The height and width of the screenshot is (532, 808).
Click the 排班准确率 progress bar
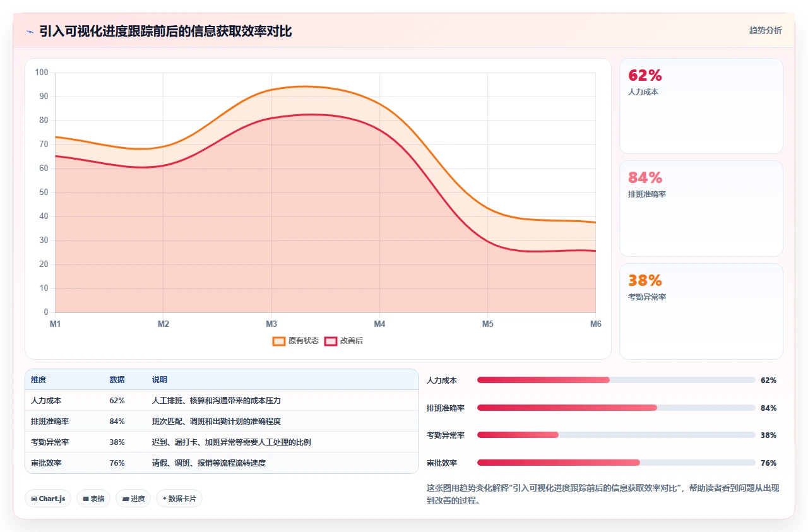616,408
